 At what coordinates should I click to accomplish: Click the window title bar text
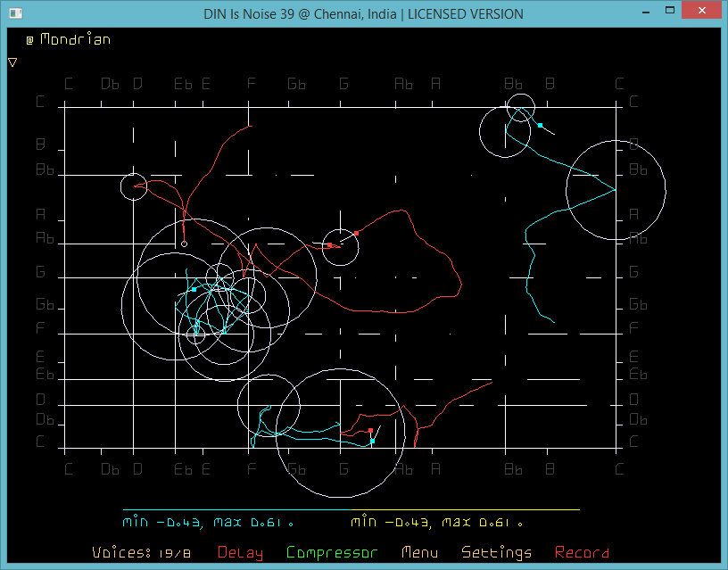364,13
